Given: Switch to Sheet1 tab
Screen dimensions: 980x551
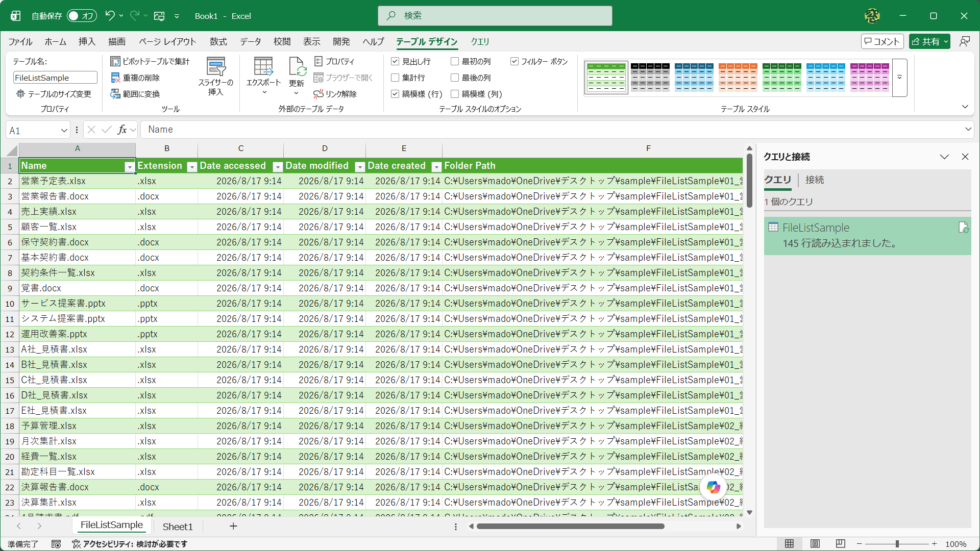Looking at the screenshot, I should point(177,526).
